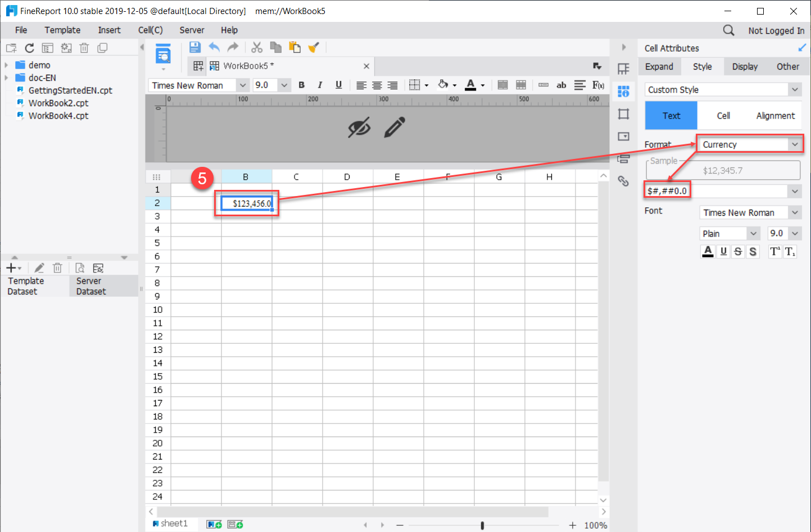Click Not Logged In at top right

776,30
